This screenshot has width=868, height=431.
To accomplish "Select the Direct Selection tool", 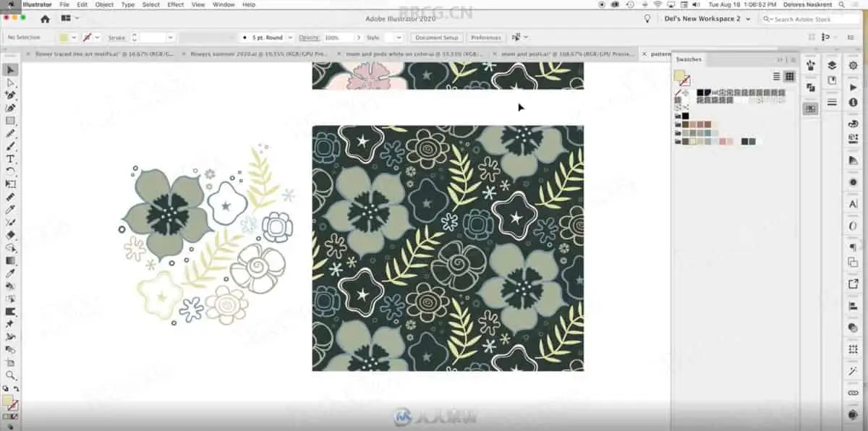I will tap(10, 82).
